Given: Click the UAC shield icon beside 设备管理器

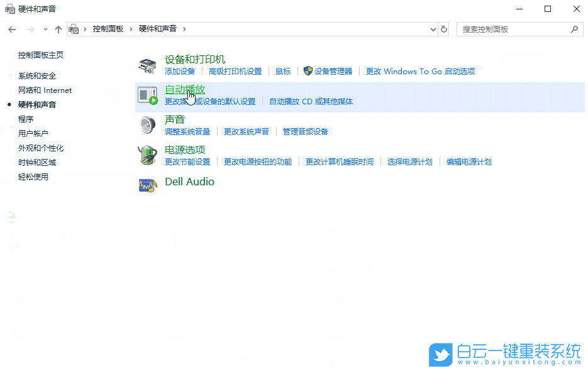Looking at the screenshot, I should pos(308,71).
